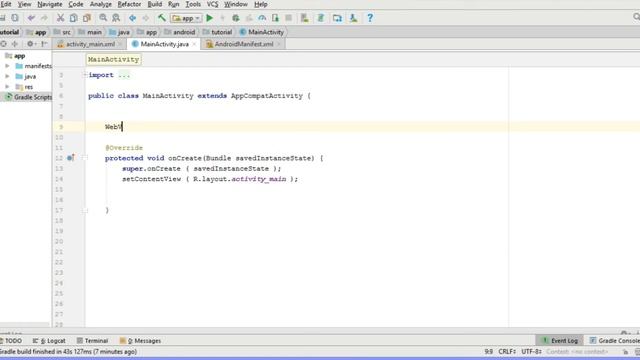Open the Navigate menu
640x360 pixels.
[50, 4]
